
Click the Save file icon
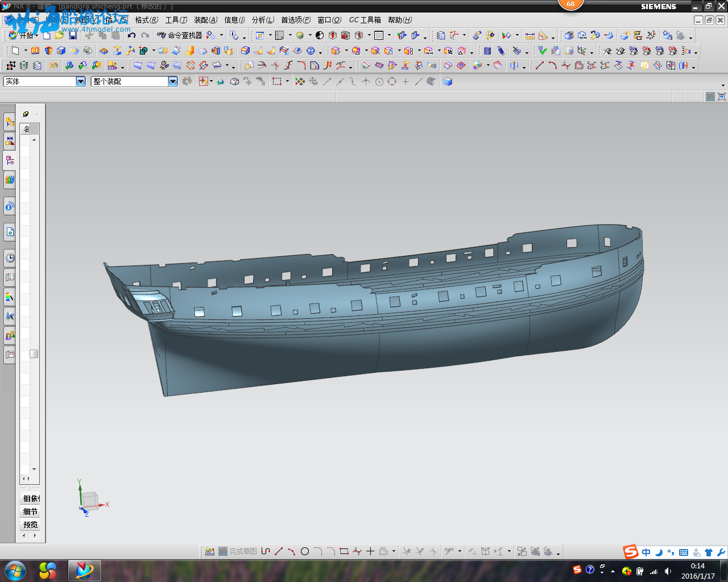coord(73,35)
